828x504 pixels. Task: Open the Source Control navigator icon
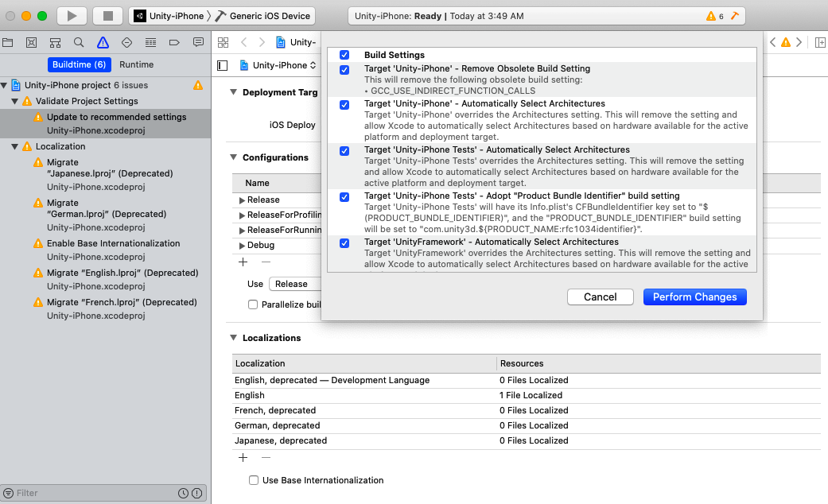(31, 43)
